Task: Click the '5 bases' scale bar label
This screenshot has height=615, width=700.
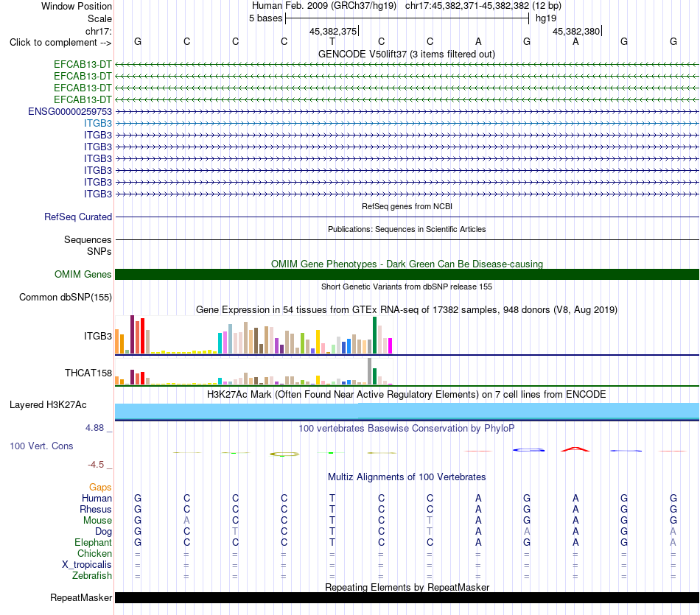Action: coord(265,18)
